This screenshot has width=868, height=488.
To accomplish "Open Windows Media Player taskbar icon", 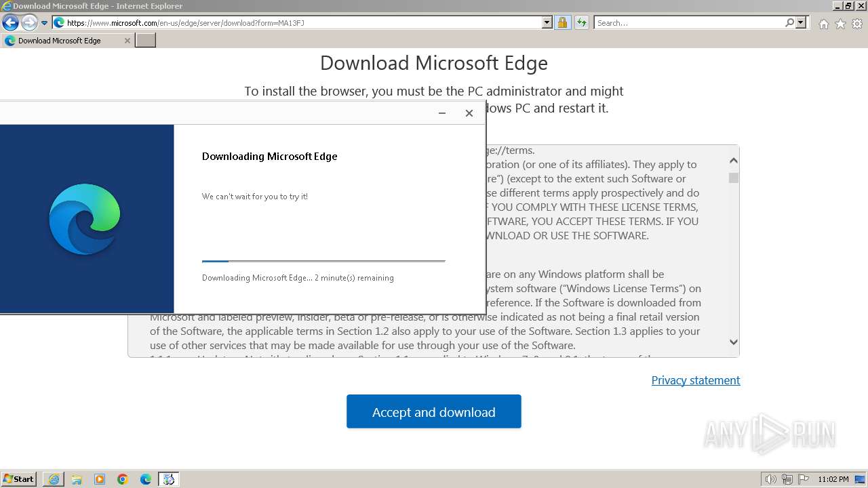I will [x=100, y=479].
